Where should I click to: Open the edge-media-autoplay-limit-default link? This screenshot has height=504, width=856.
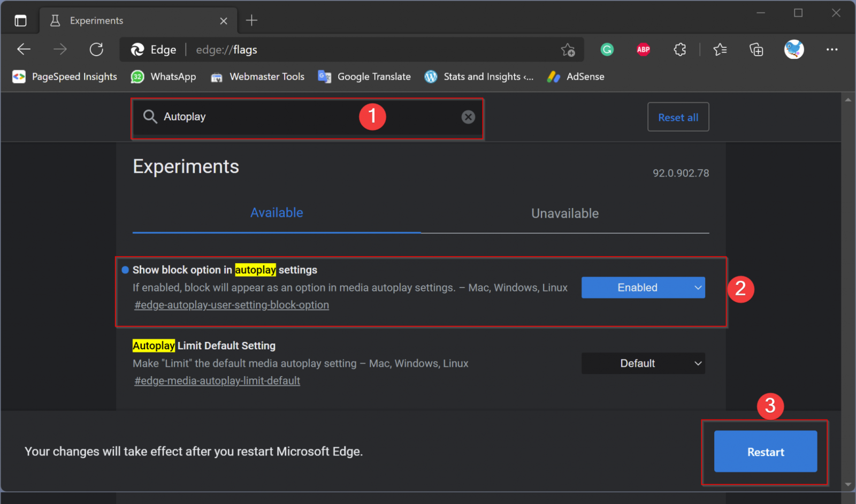click(217, 380)
